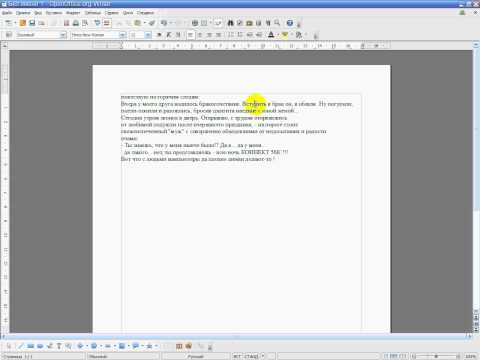Select the Rectangle tool in Drawing toolbar
This screenshot has height=360, width=480.
[30, 346]
